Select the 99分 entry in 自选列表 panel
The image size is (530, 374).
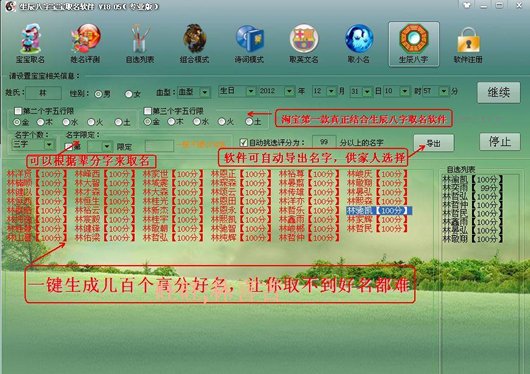point(473,188)
